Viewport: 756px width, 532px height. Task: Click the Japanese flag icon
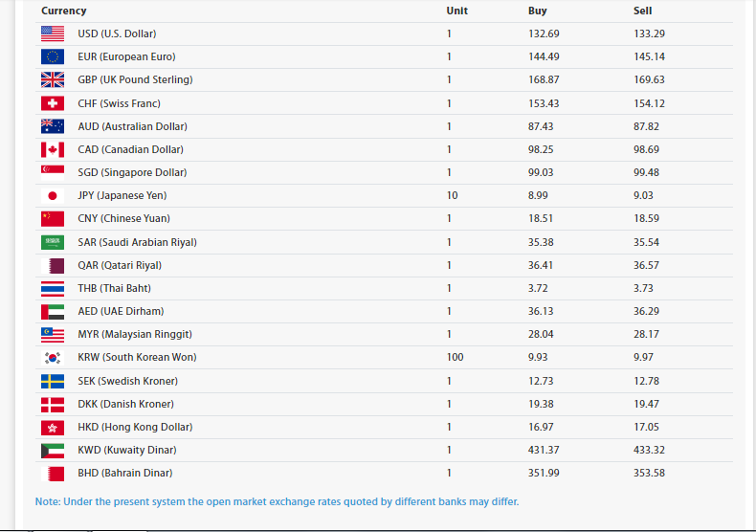[x=53, y=195]
